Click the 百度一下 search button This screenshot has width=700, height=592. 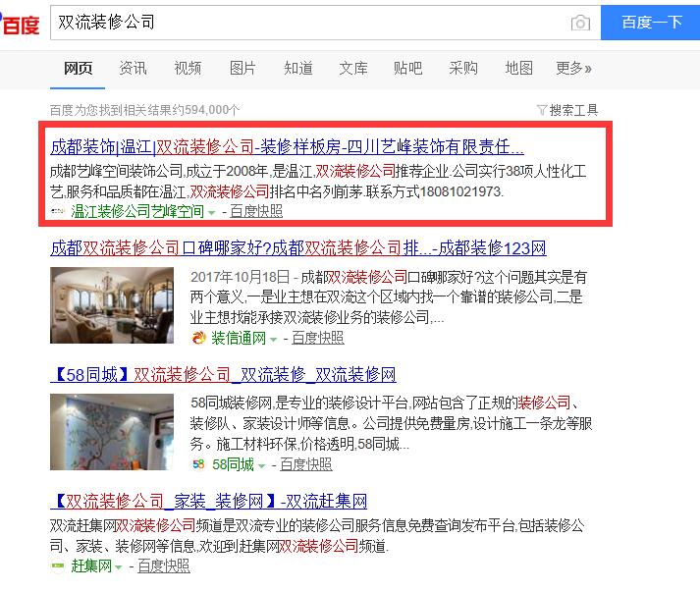651,23
